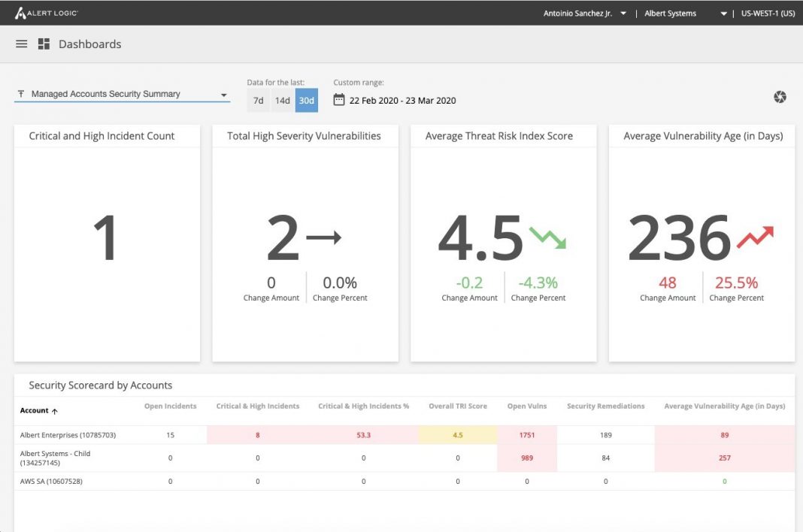Select the 7d time range

pyautogui.click(x=257, y=100)
